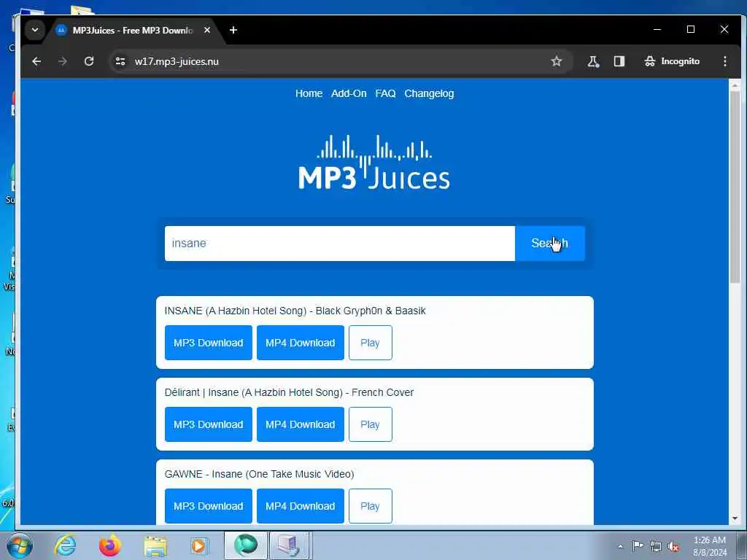747x560 pixels.
Task: Click the Search button
Action: (550, 244)
